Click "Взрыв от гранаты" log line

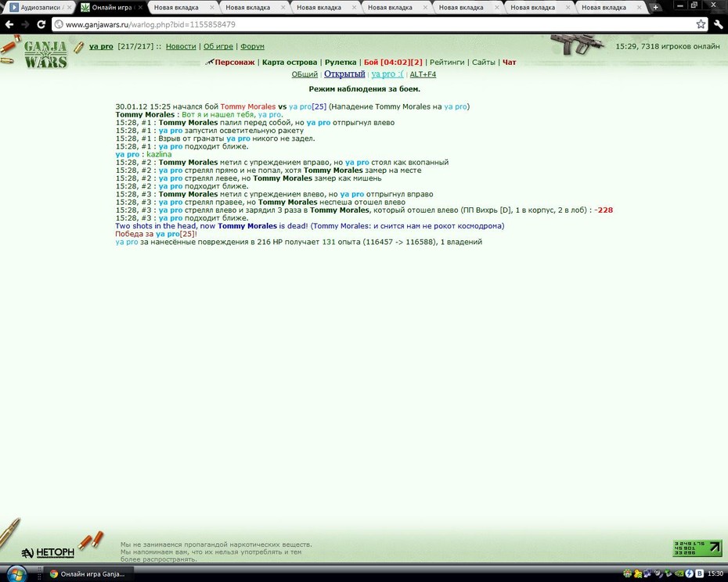pos(215,138)
